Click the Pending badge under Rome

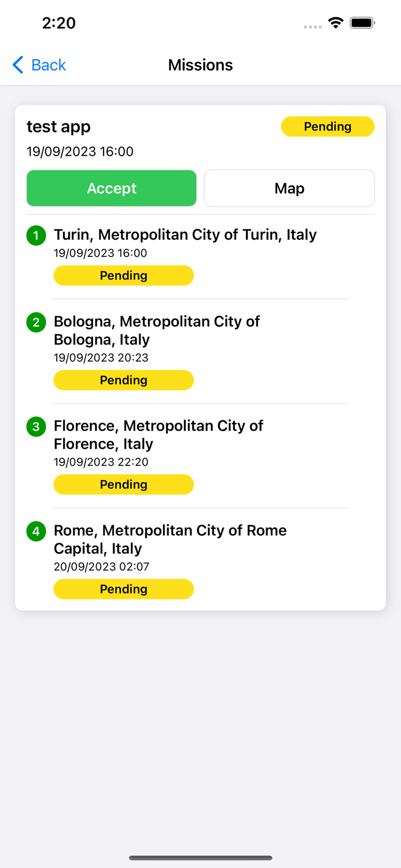pos(123,589)
